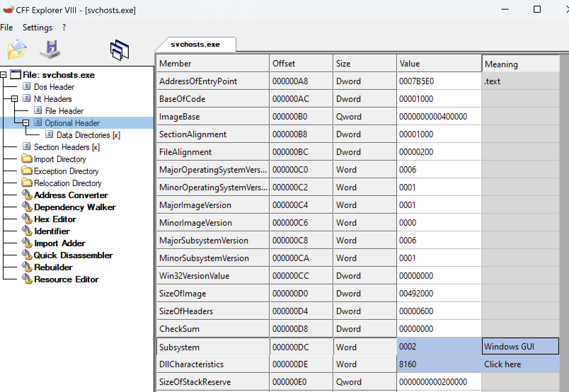Collapse the Nt Headers branch

(15, 99)
